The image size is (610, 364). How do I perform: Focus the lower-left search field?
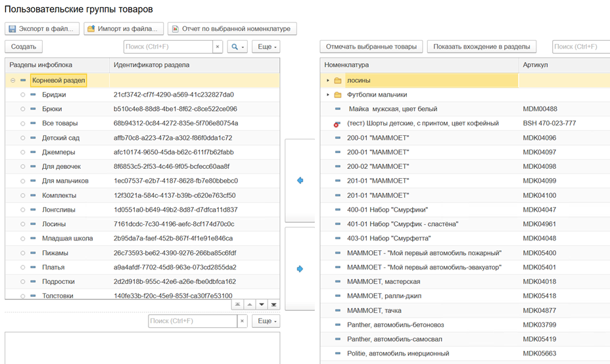coord(193,321)
